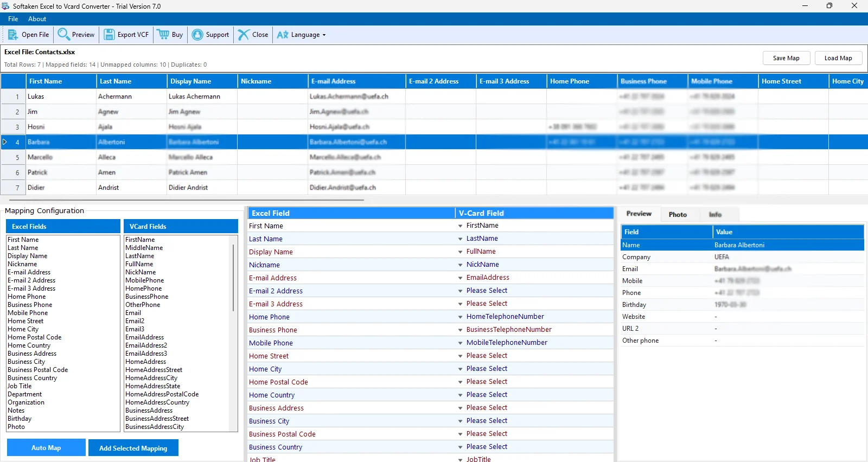This screenshot has width=868, height=462.
Task: Click the Home Street column header
Action: pos(793,81)
